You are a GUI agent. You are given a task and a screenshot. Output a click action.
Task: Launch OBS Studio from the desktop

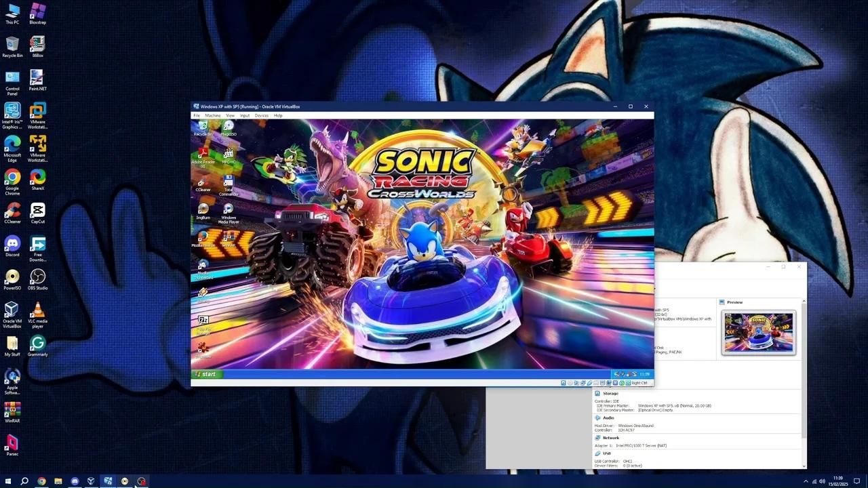point(37,280)
